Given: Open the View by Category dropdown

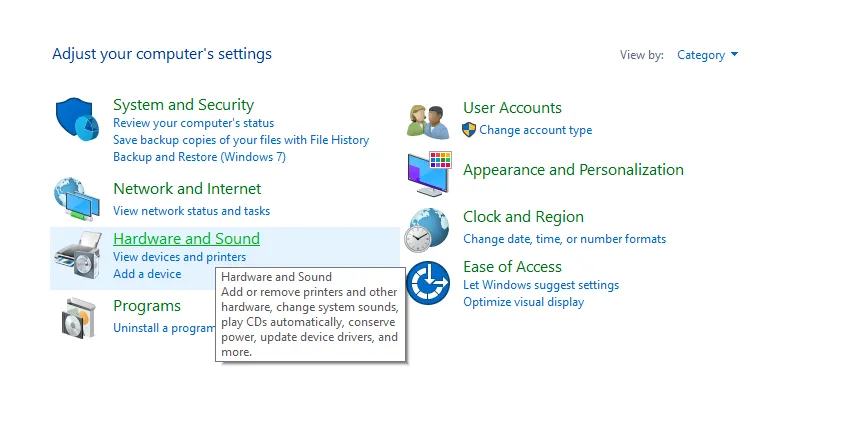Looking at the screenshot, I should click(707, 55).
